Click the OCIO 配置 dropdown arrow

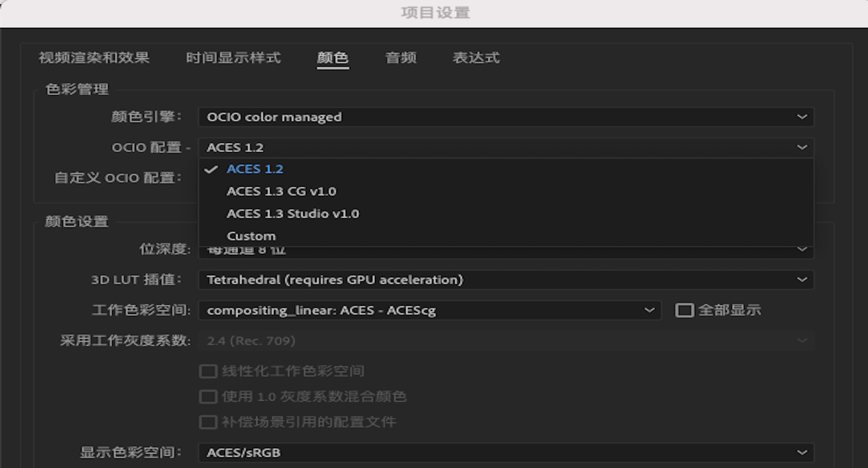click(802, 147)
